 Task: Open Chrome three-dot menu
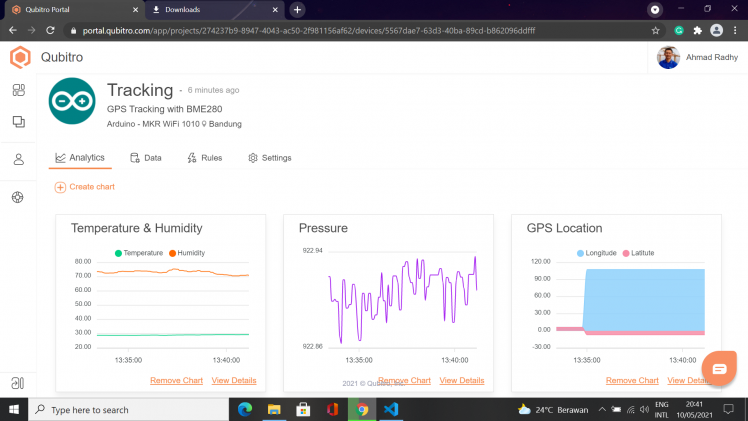(735, 31)
